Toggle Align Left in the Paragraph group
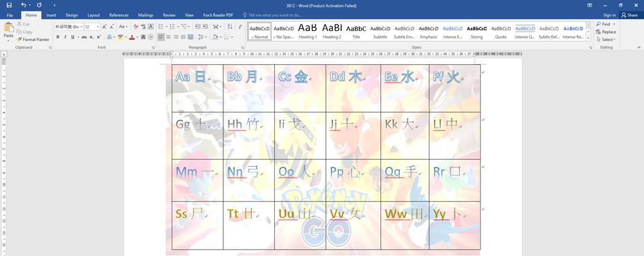The width and height of the screenshot is (644, 256). click(x=161, y=37)
